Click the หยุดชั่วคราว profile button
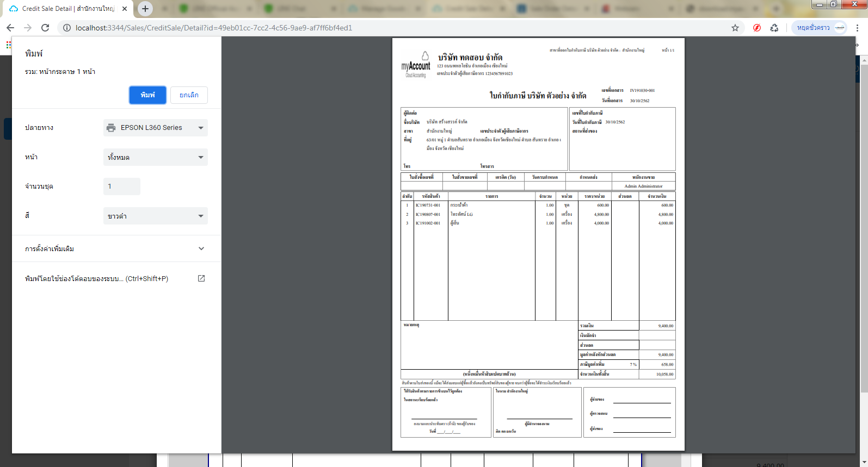This screenshot has height=467, width=868. point(820,28)
